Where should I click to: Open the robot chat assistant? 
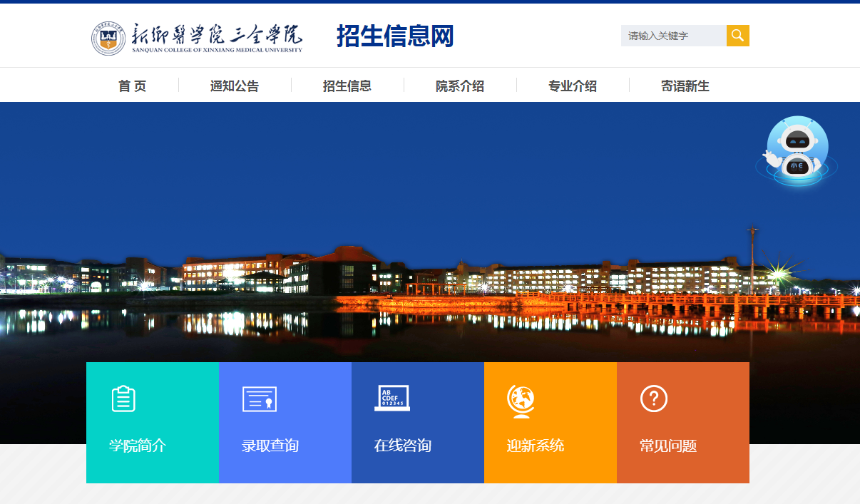(796, 151)
